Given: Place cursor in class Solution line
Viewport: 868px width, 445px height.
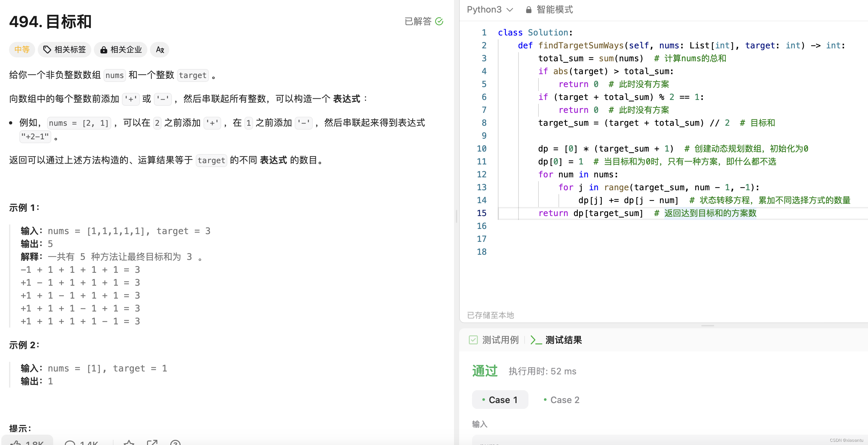Looking at the screenshot, I should 535,33.
